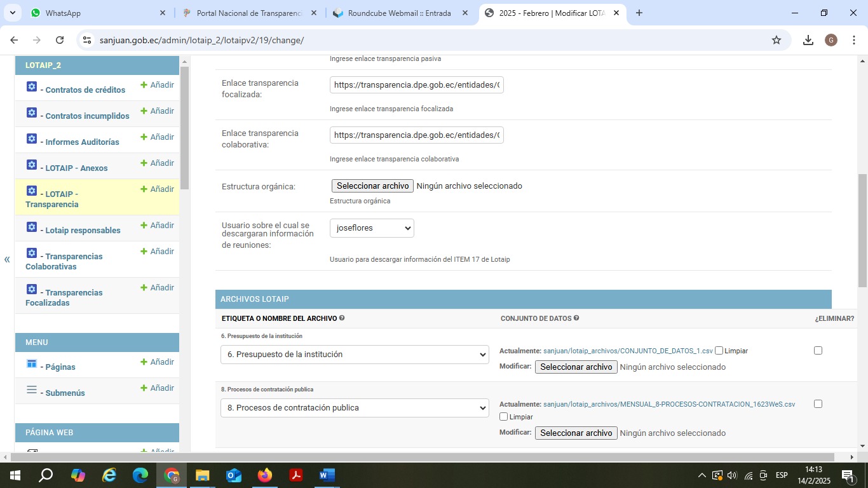Screen dimensions: 868x488
Task: Click the Páginas icon in the Menu section
Action: 32,364
